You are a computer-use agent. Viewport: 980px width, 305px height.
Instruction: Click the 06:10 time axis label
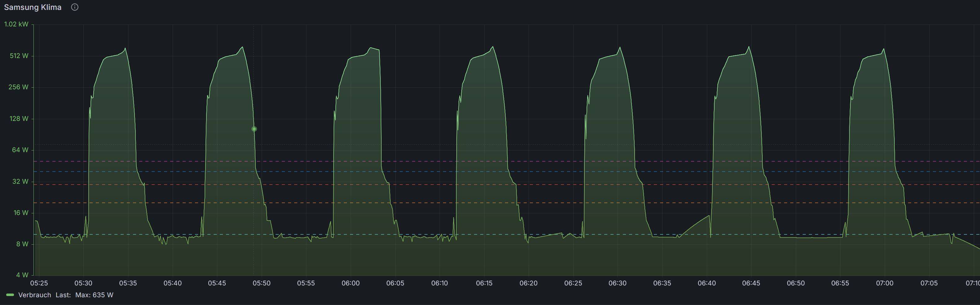coord(440,283)
